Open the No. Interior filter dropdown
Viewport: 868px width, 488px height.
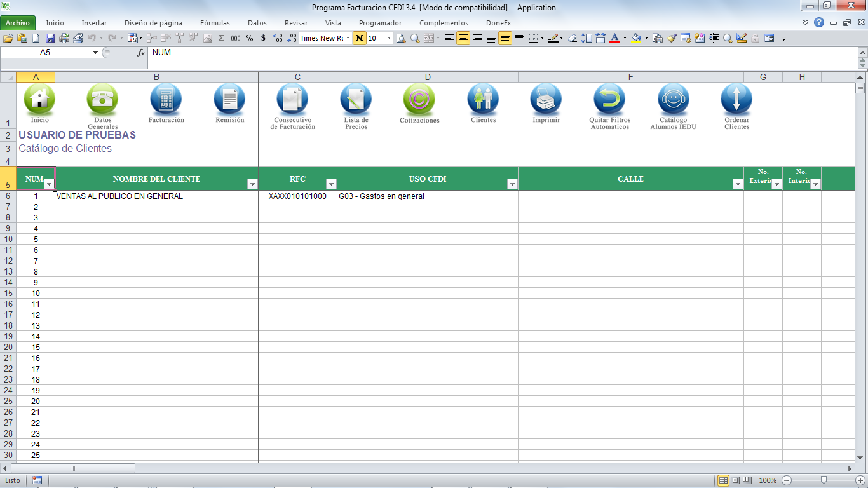tap(815, 184)
